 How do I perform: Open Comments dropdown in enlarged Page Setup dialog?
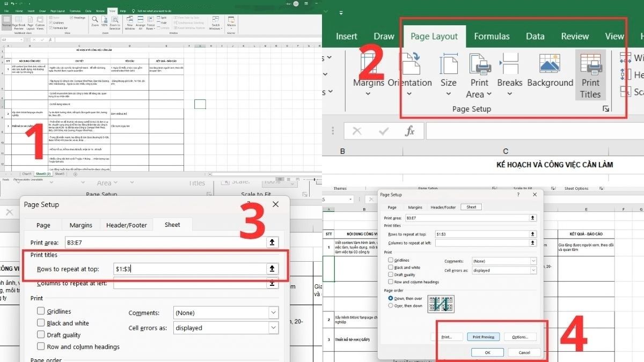point(274,313)
